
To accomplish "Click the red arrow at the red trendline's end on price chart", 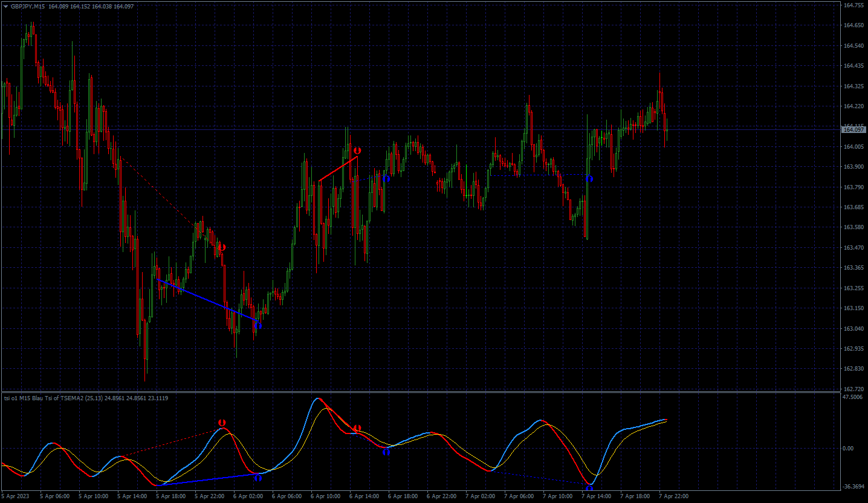I will (x=358, y=150).
